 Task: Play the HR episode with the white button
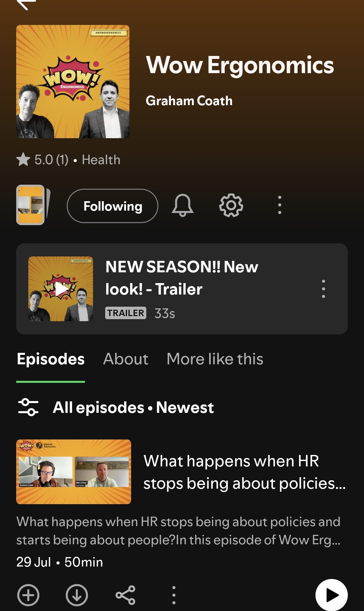332,595
